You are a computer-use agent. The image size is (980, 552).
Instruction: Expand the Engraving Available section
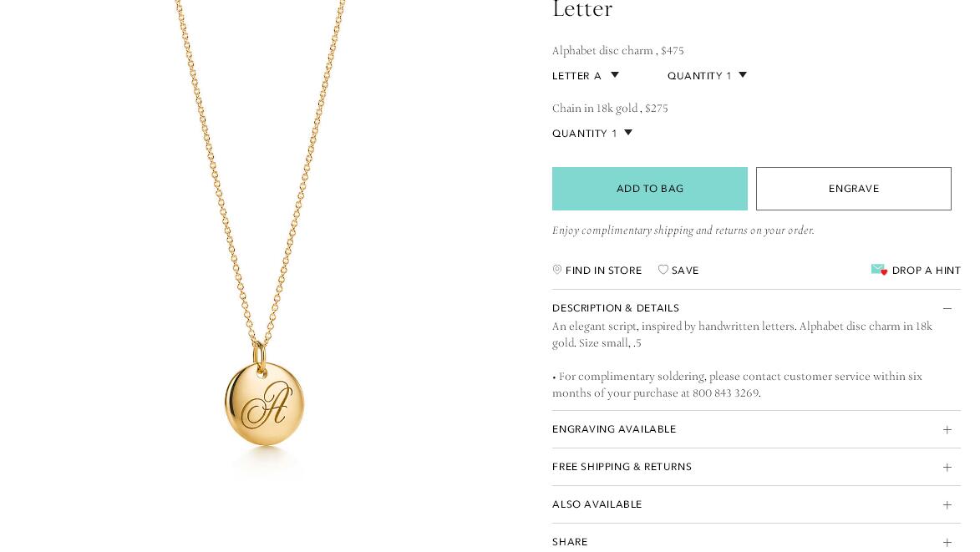pos(756,429)
